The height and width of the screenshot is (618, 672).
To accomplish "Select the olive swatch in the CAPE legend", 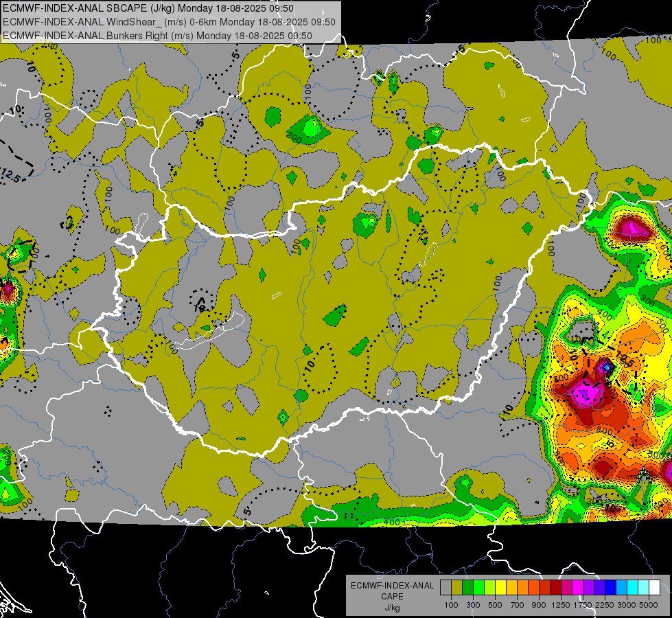I will [457, 588].
